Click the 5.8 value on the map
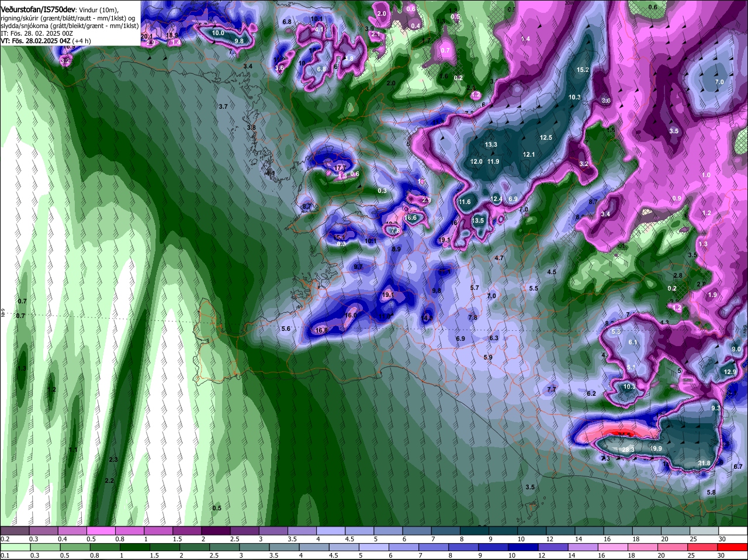This screenshot has height=560, width=748. click(711, 492)
